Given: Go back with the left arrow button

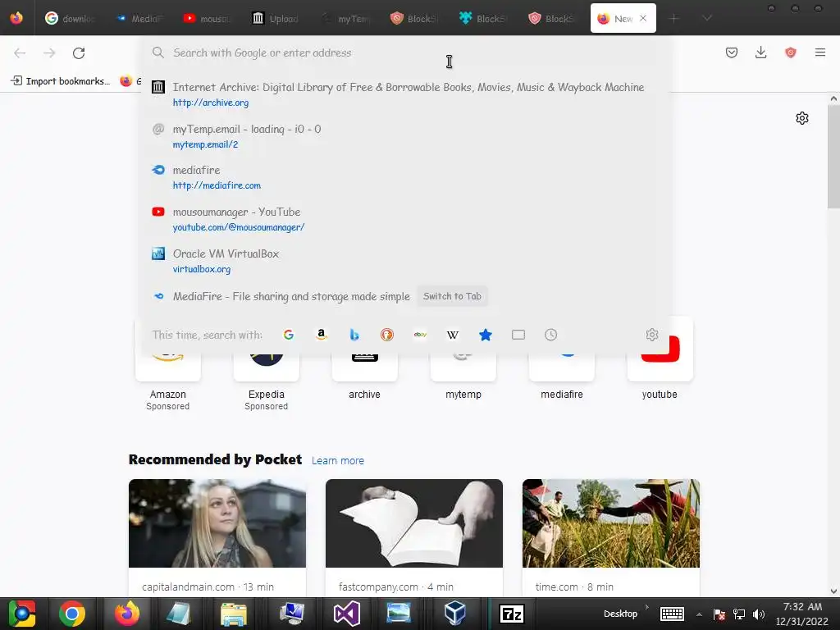Looking at the screenshot, I should tap(20, 52).
